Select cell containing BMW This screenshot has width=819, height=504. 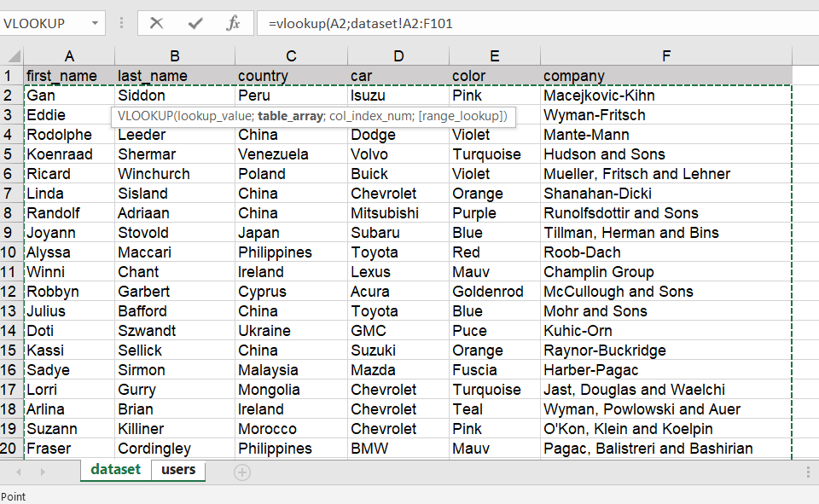click(398, 448)
